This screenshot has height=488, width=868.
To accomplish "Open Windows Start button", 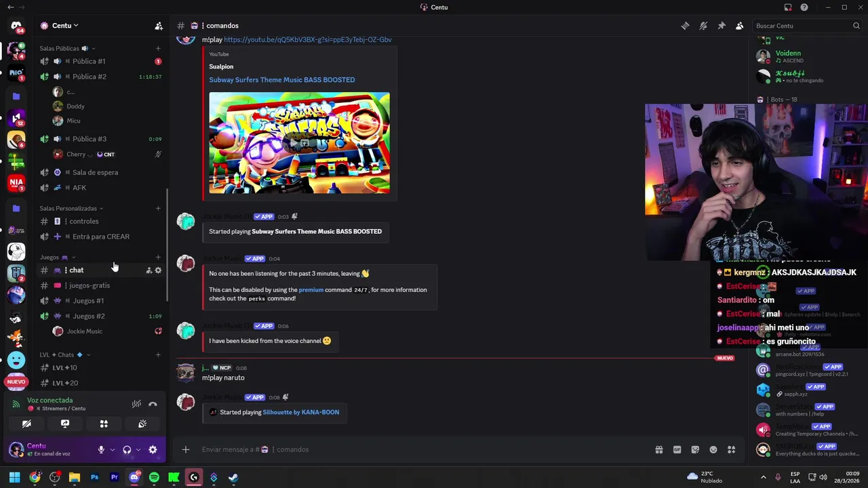I will (14, 477).
